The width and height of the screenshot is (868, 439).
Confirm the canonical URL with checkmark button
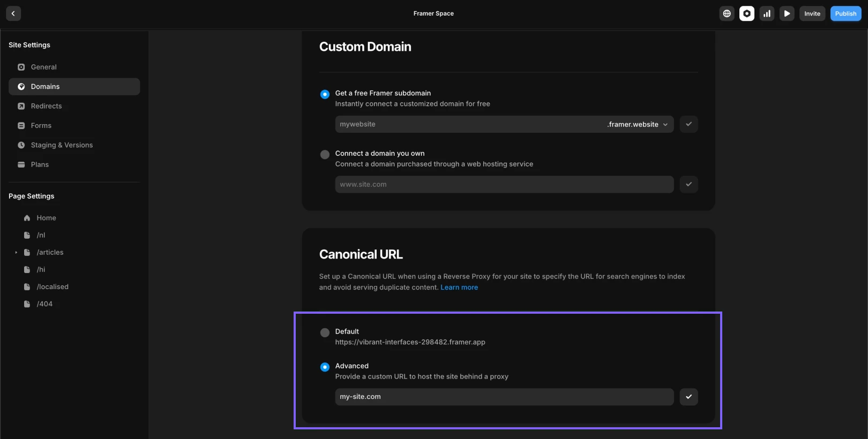coord(689,397)
